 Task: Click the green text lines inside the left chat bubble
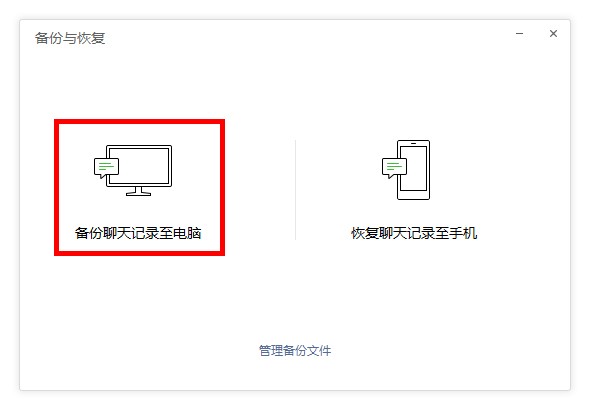pyautogui.click(x=106, y=166)
